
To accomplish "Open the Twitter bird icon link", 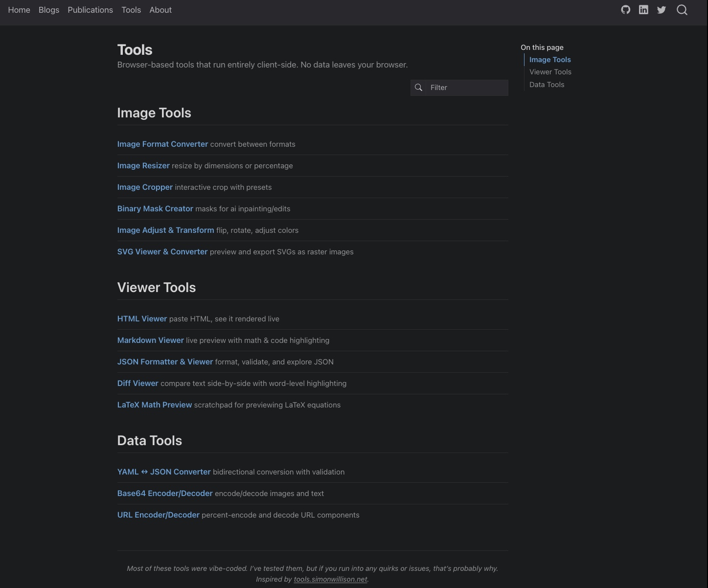I will (x=662, y=10).
